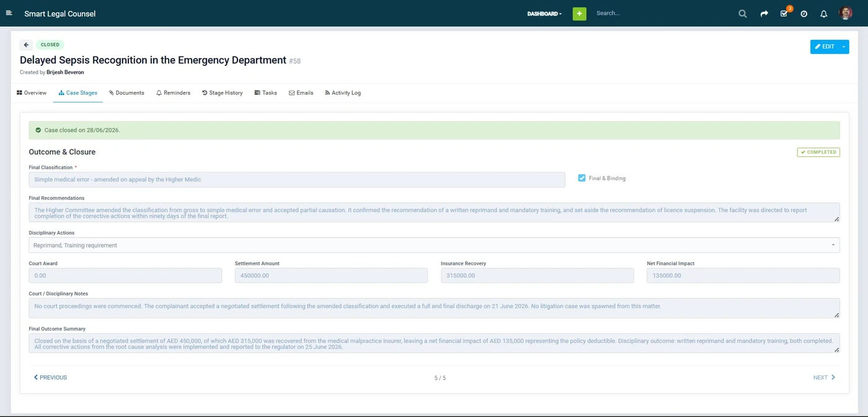Click the Final Recommendations resize handle
This screenshot has width=868, height=417.
(x=836, y=218)
